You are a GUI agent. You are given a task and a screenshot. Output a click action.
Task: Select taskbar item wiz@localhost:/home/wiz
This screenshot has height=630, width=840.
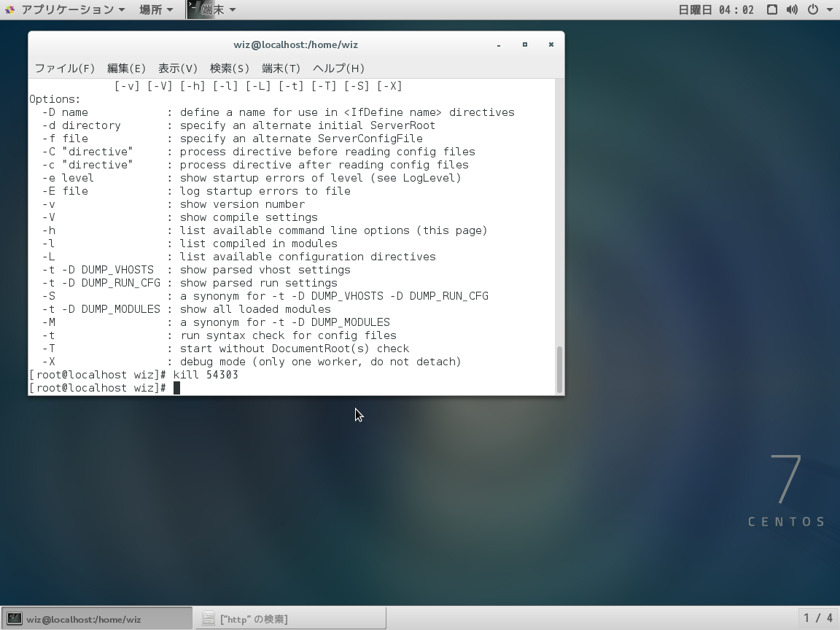[97, 619]
